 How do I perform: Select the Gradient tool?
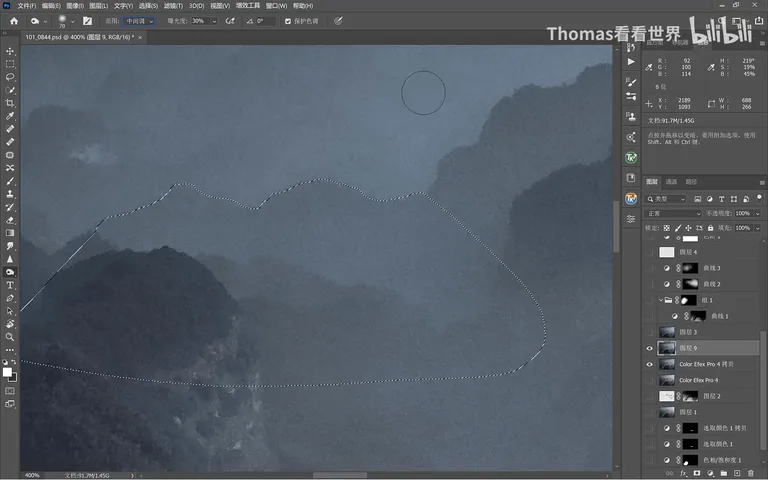10,233
